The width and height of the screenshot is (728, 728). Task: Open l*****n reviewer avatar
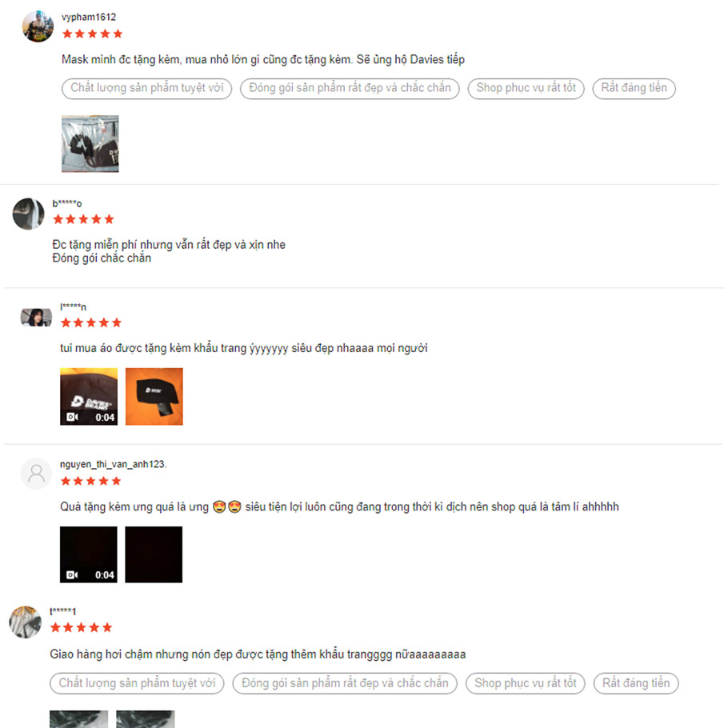(36, 318)
